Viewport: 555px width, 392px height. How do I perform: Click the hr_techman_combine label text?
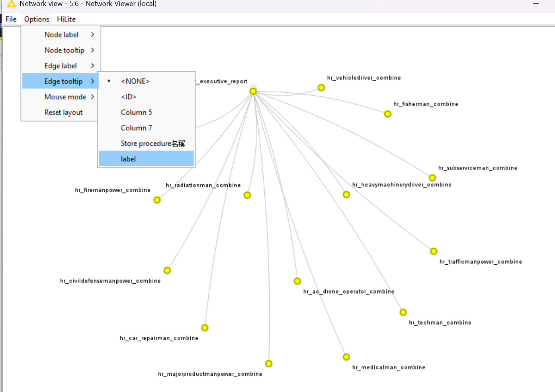pos(440,322)
